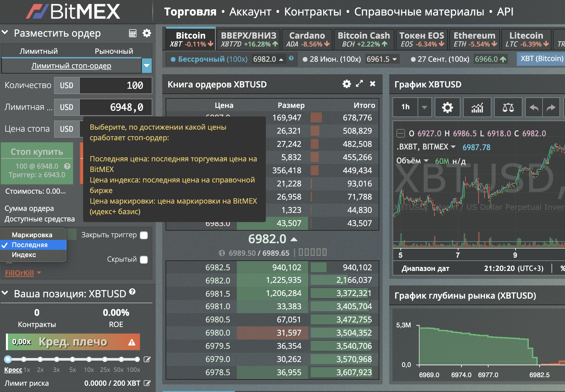
Task: Click the 1h interval button
Action: coord(405,107)
